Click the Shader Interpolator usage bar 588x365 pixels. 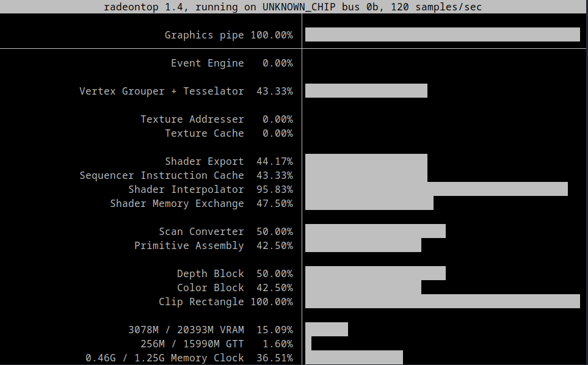click(437, 189)
